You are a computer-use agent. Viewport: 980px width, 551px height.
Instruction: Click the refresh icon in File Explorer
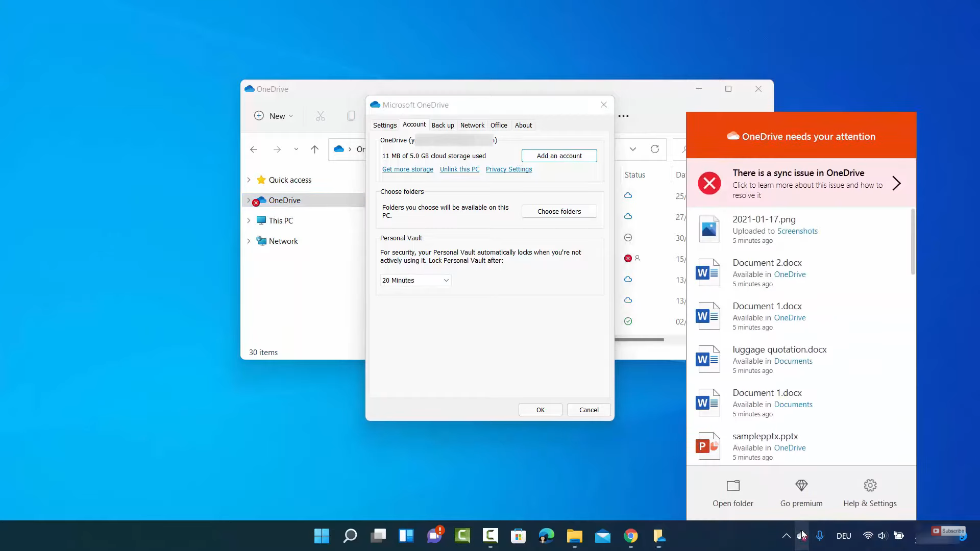pos(655,149)
